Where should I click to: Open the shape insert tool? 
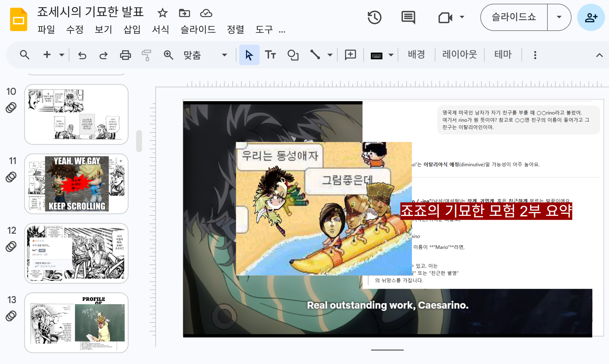coord(293,55)
